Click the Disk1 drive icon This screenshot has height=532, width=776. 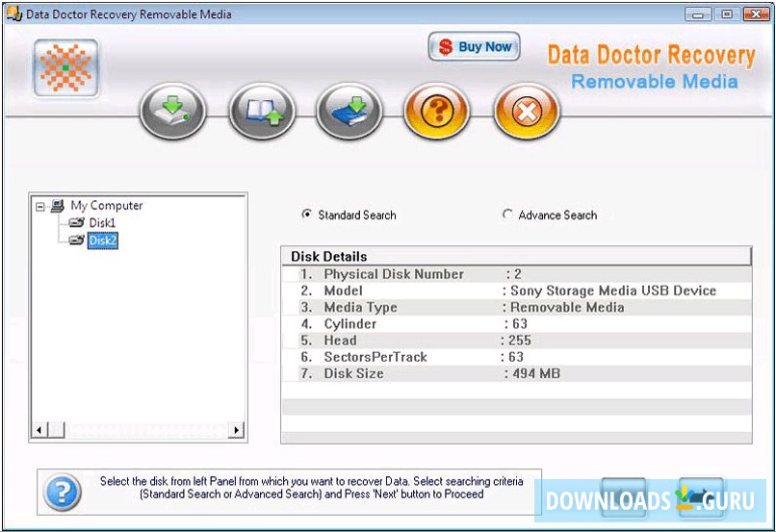[x=76, y=222]
